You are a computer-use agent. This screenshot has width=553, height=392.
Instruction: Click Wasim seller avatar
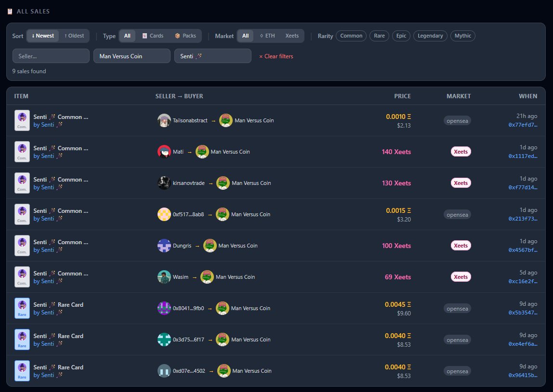pos(164,277)
